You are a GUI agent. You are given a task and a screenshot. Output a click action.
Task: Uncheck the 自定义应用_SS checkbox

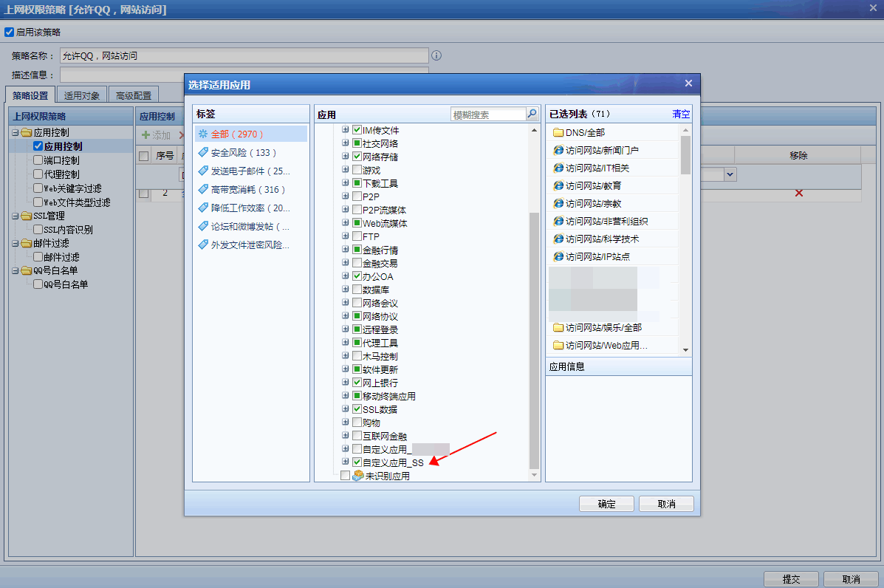(x=357, y=462)
